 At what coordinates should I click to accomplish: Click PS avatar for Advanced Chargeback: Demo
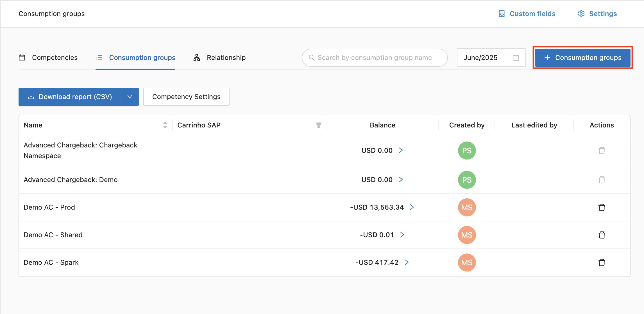(467, 180)
